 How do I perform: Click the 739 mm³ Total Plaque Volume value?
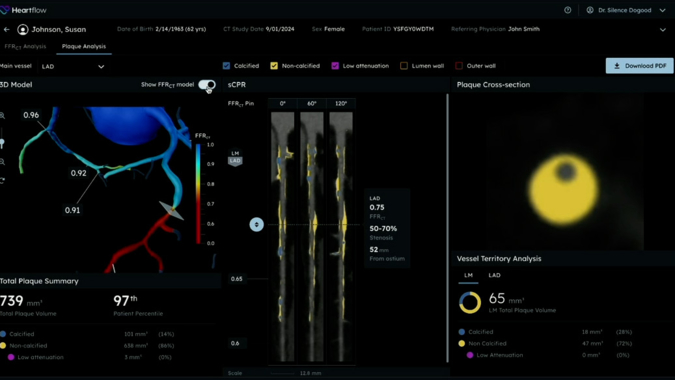tap(21, 301)
